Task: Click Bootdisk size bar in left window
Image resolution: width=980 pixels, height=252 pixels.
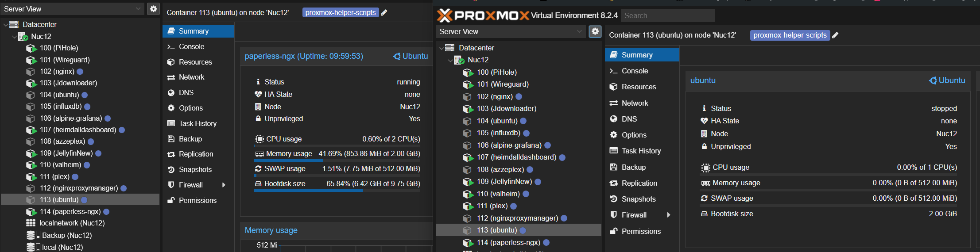Action: 337,191
